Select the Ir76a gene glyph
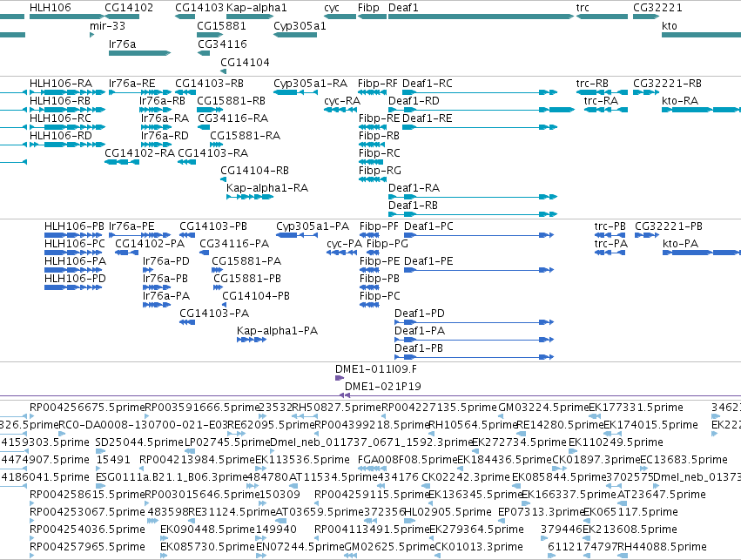Viewport: 741px width, 560px height. coord(139,53)
